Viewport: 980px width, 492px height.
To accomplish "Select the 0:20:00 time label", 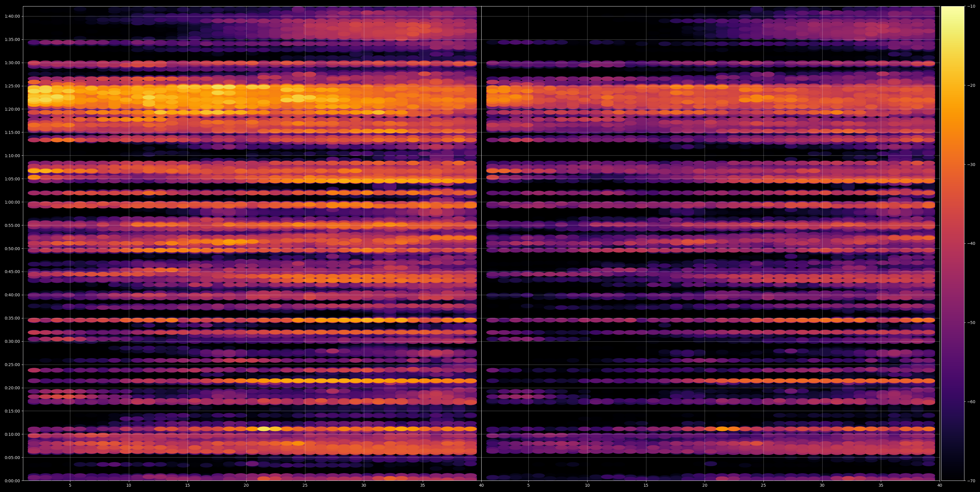I will [x=12, y=388].
